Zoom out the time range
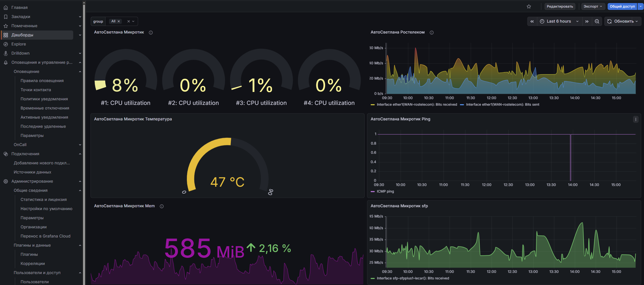 click(597, 21)
